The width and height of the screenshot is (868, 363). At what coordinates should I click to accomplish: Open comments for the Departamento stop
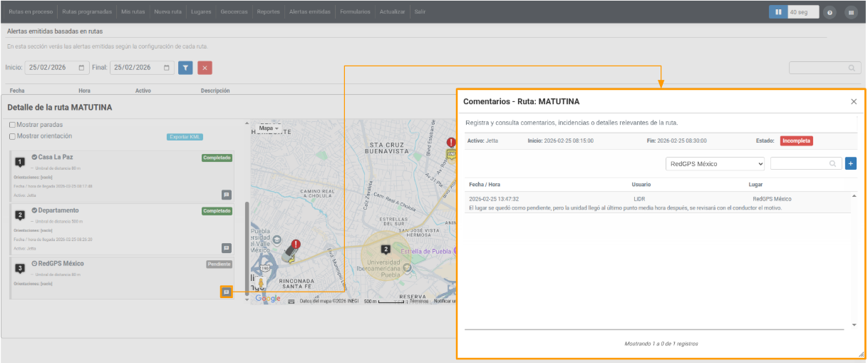point(227,248)
